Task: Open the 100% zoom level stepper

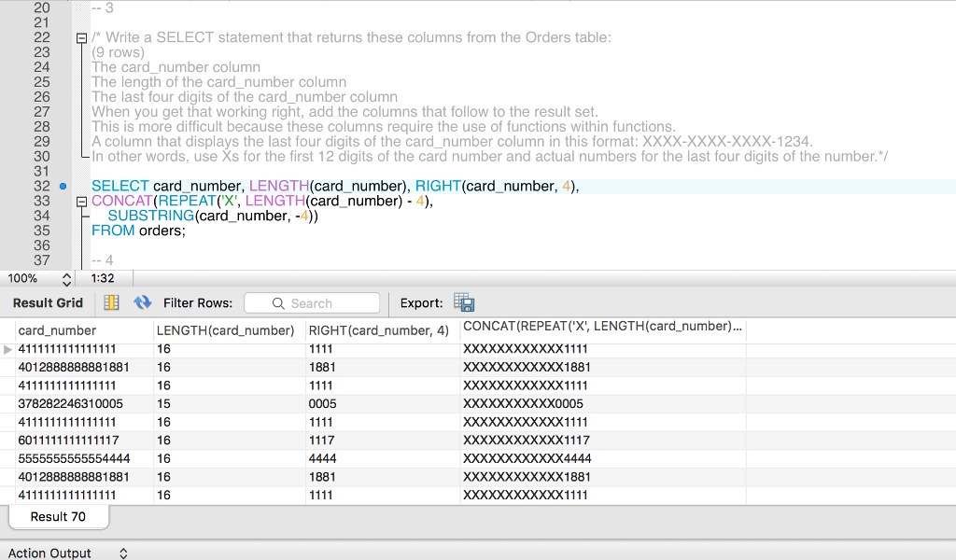Action: coord(65,278)
